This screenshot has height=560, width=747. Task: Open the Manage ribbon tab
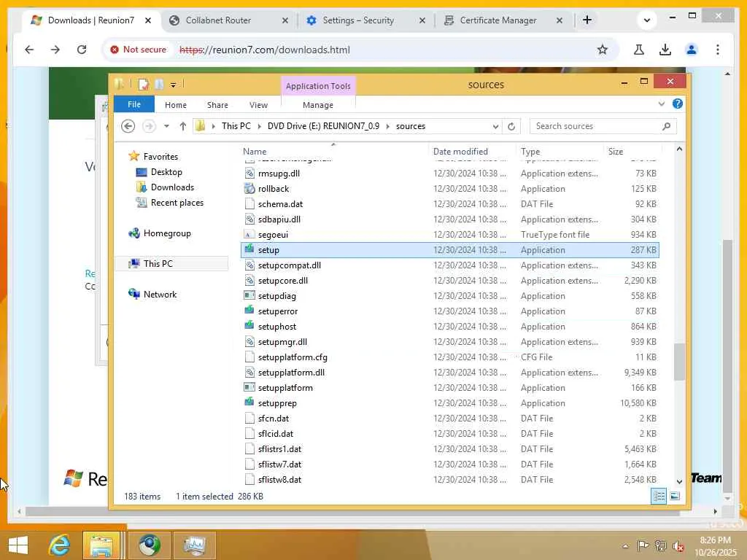click(318, 105)
